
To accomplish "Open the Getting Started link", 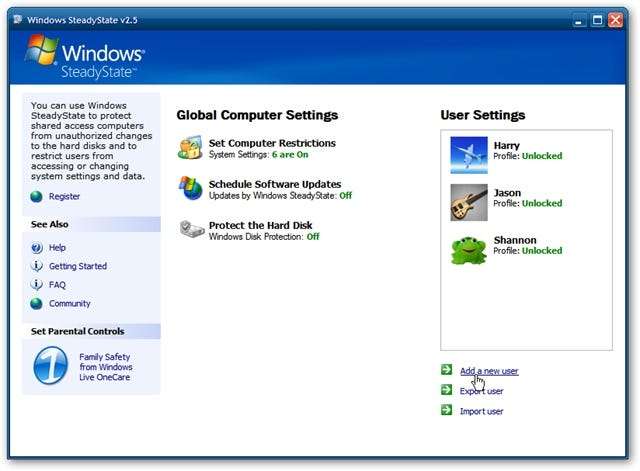I will (78, 266).
